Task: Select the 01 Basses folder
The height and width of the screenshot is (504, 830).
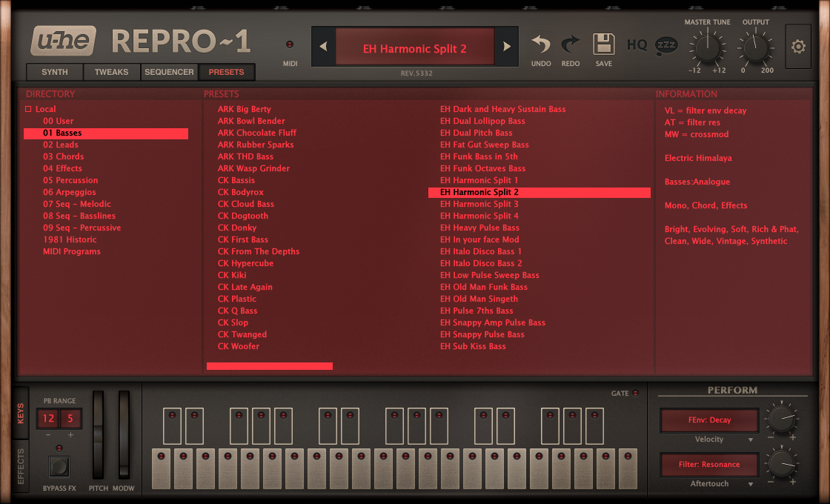Action: pyautogui.click(x=106, y=133)
